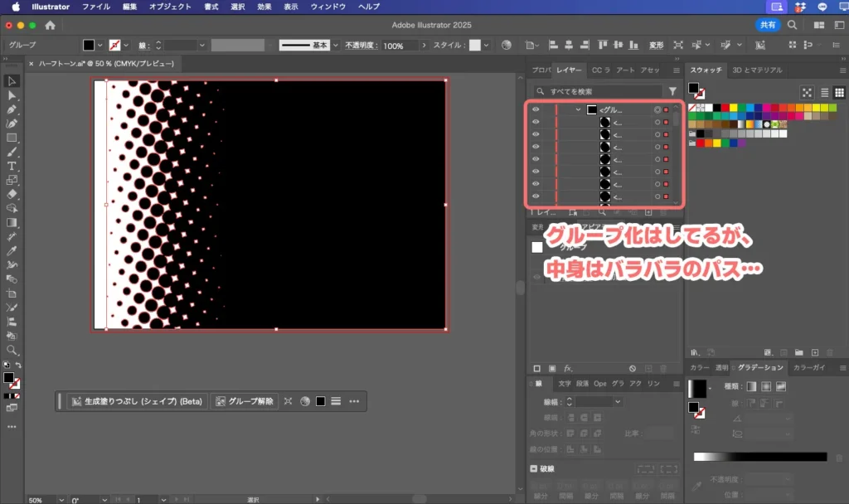The height and width of the screenshot is (504, 849).
Task: Open the オブジェクト menu
Action: tap(169, 7)
